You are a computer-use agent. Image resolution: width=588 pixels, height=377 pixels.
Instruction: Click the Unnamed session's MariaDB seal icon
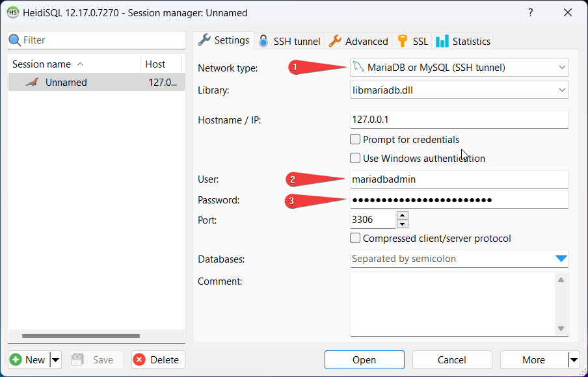coord(32,83)
